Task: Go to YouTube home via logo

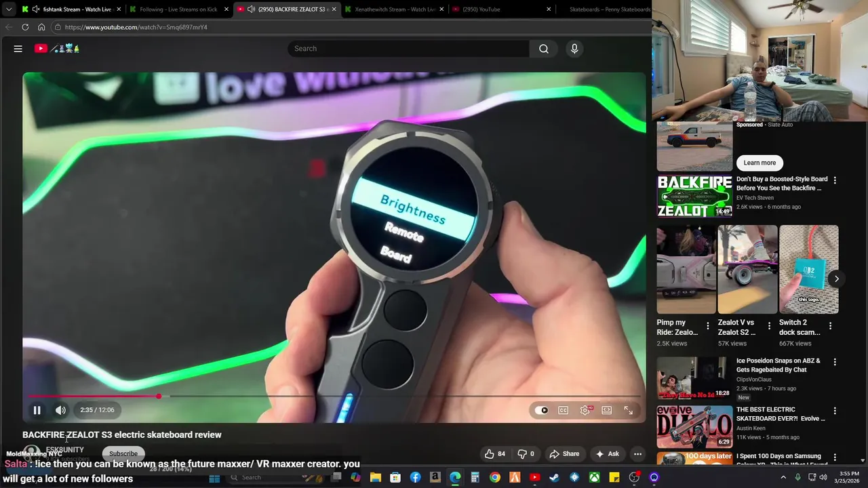Action: (57, 49)
